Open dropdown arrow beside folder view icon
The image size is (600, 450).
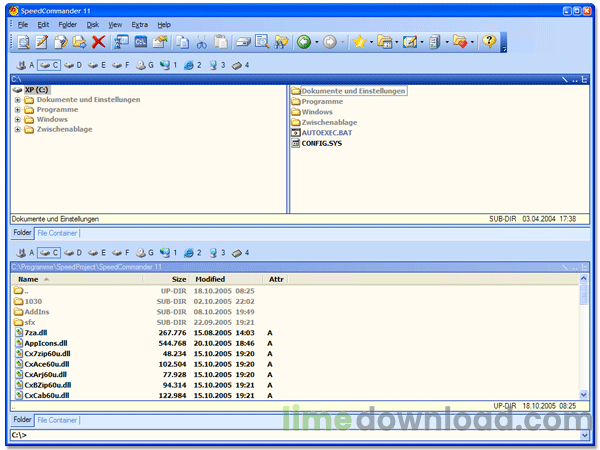point(396,42)
